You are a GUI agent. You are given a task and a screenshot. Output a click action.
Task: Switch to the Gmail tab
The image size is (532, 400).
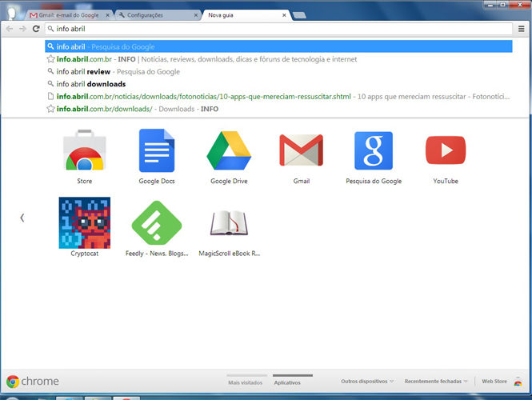click(68, 15)
